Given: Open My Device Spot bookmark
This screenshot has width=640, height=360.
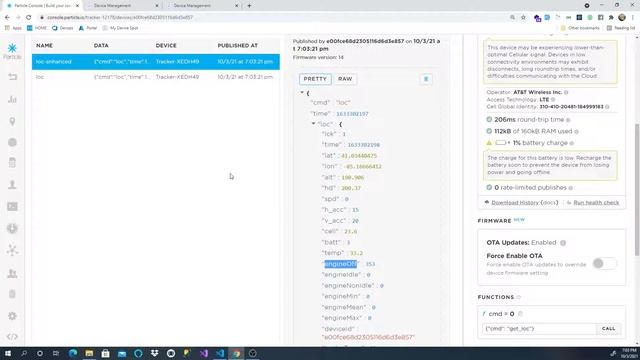Looking at the screenshot, I should [x=120, y=28].
